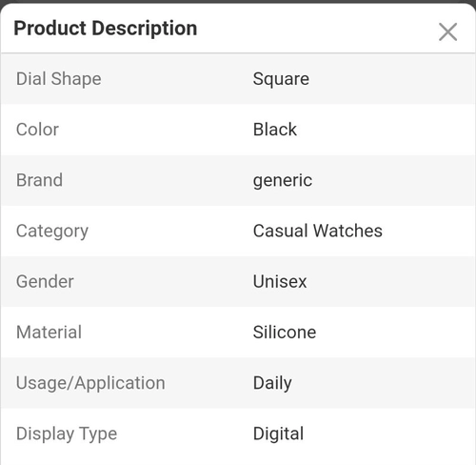Viewport: 476px width, 465px height.
Task: Click the generic brand value
Action: coord(283,181)
